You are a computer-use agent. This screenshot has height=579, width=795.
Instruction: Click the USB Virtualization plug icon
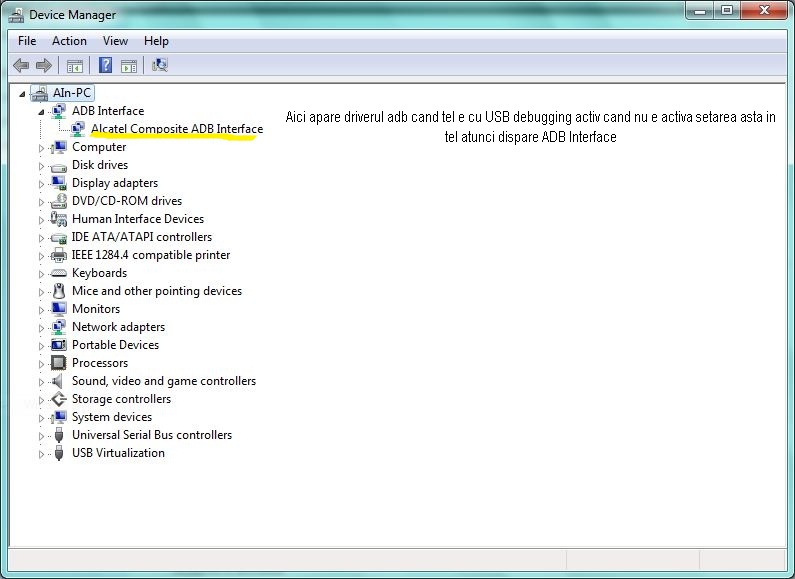59,453
